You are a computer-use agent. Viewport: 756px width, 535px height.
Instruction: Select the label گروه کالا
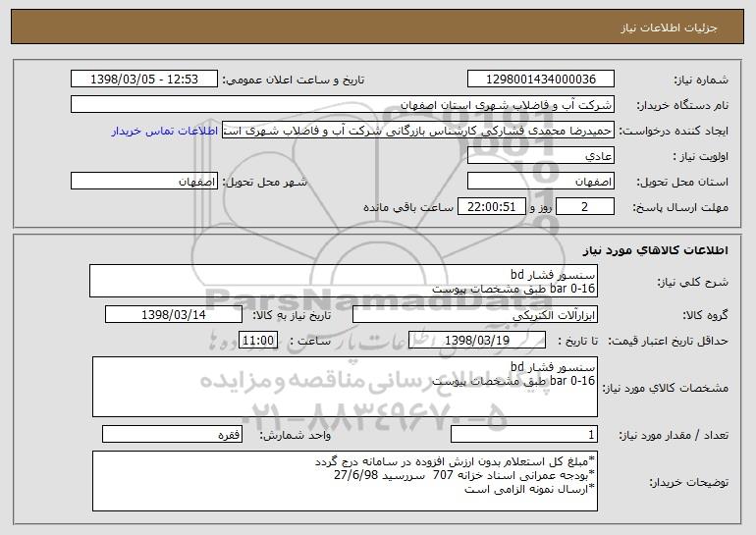(x=705, y=315)
